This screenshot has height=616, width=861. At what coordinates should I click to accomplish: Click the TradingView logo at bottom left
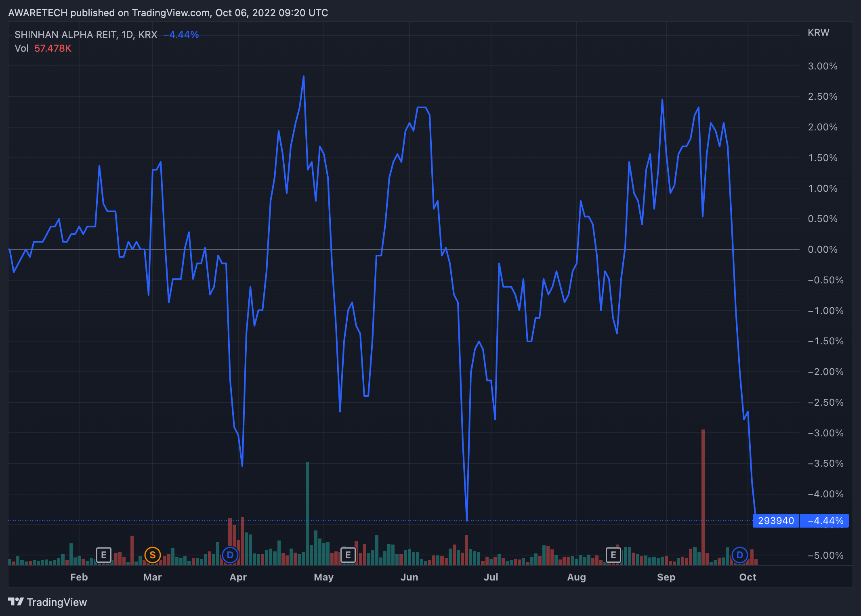pos(48,602)
